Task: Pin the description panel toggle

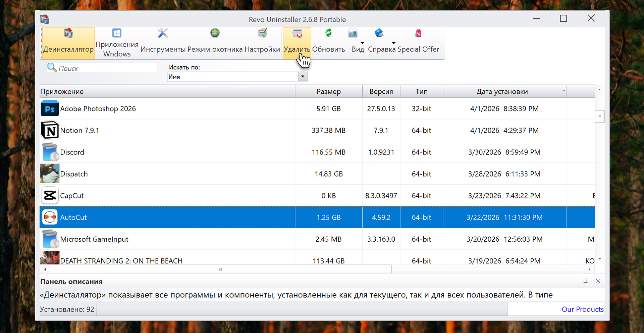Action: pyautogui.click(x=585, y=281)
